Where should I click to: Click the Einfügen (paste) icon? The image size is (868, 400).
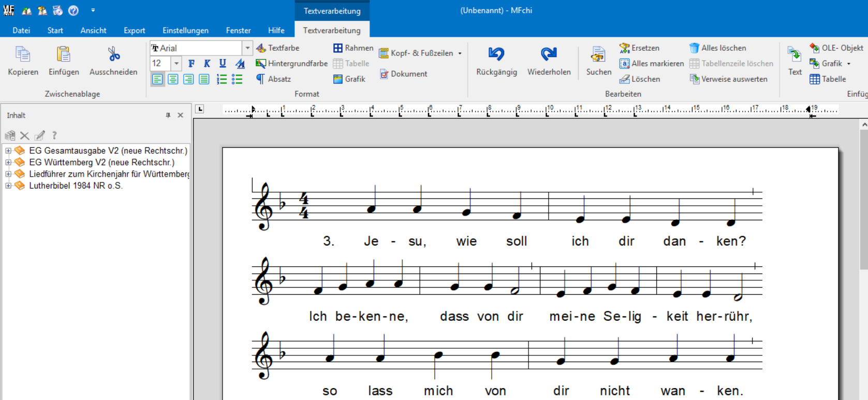(x=64, y=54)
